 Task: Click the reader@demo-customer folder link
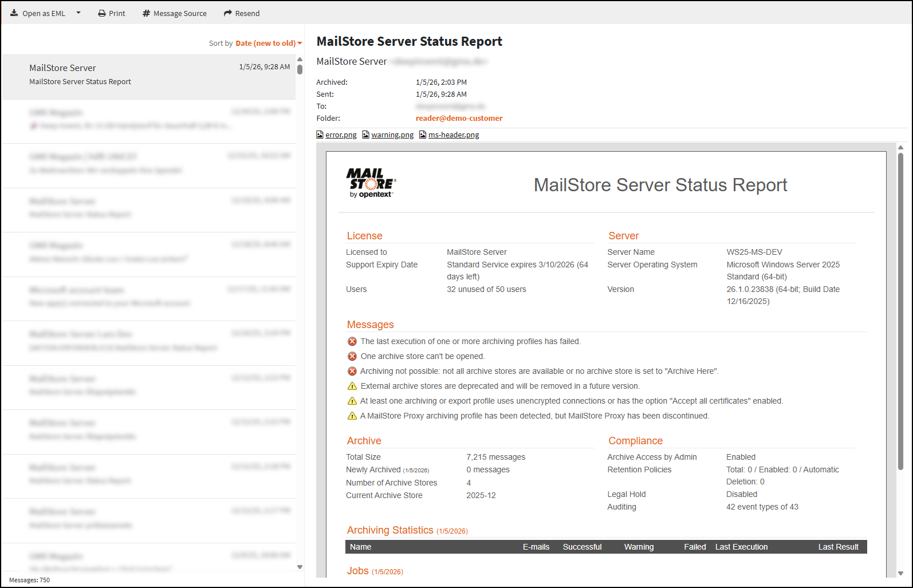459,119
